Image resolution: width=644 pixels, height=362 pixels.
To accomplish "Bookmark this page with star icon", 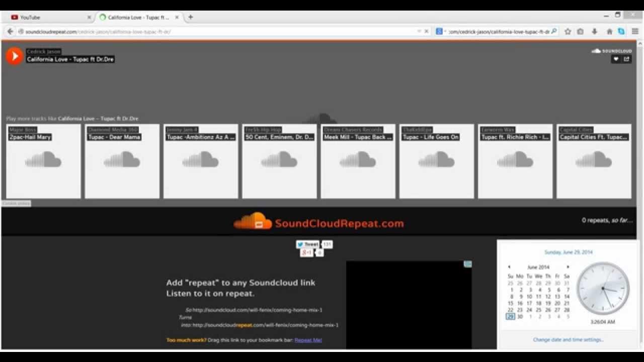I will [x=568, y=31].
